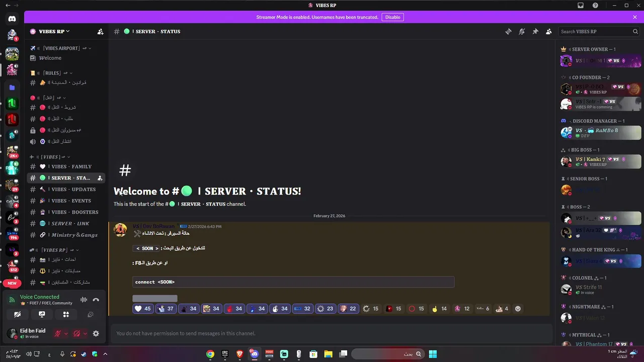Click search magnifier icon in Search VIBES RP

click(x=635, y=31)
